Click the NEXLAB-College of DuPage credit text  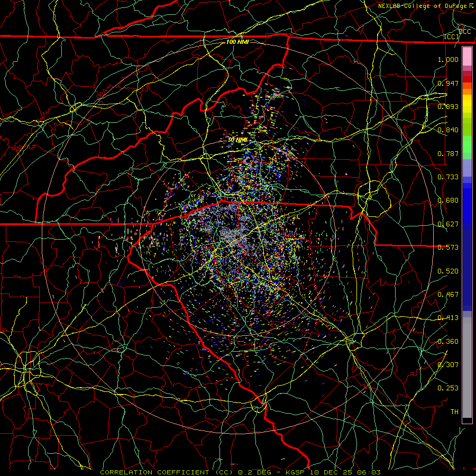(422, 6)
